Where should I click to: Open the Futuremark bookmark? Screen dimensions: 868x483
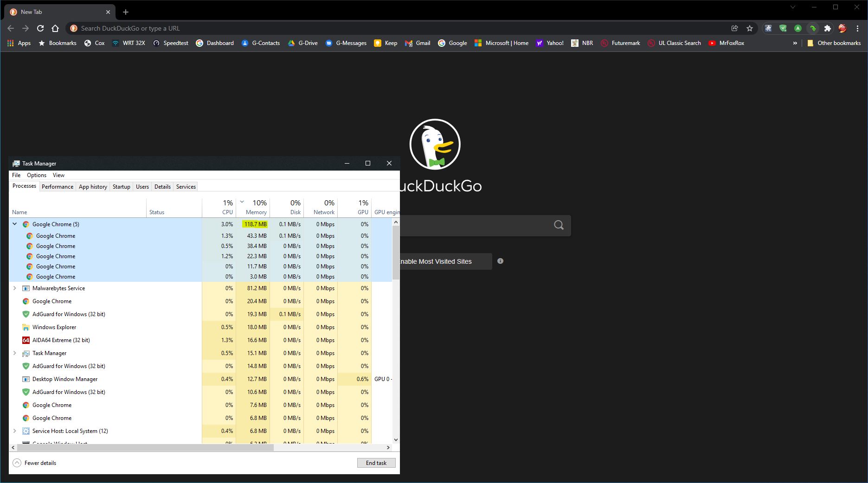620,43
